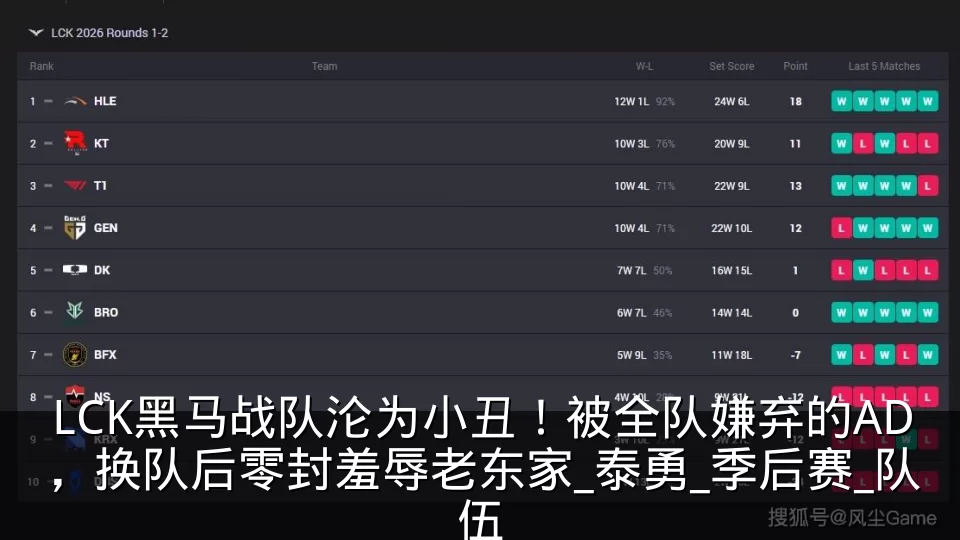
Task: Click BFX's point value -7
Action: (795, 355)
